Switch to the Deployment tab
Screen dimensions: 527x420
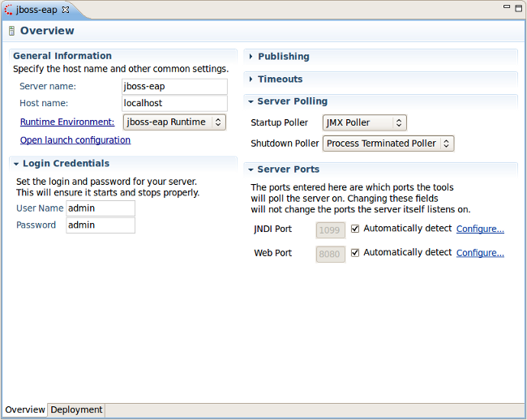(x=76, y=409)
